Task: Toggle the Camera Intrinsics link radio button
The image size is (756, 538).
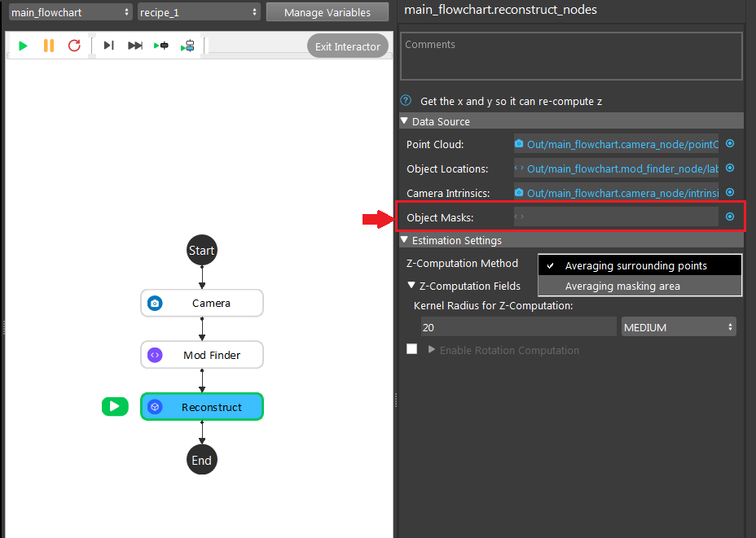Action: coord(730,192)
